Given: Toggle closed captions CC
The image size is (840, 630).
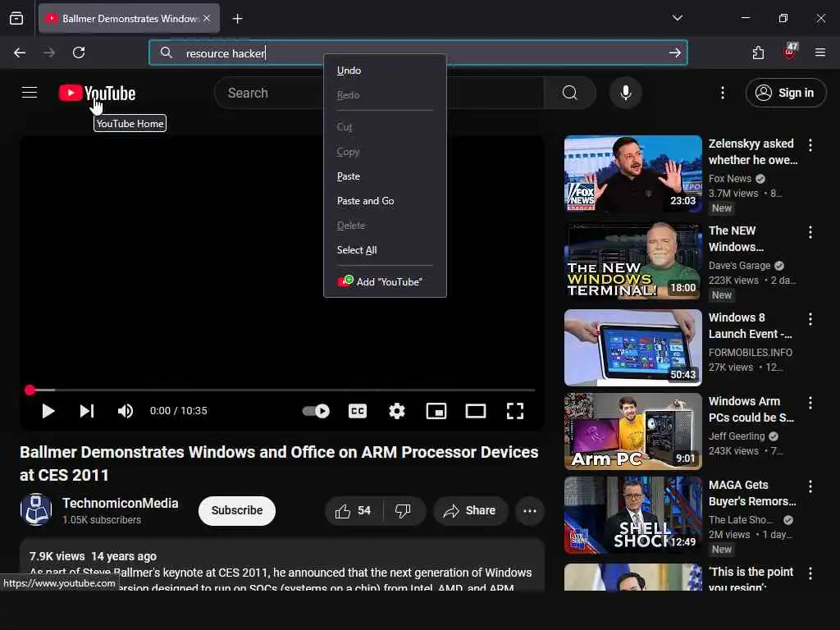Looking at the screenshot, I should (x=358, y=411).
